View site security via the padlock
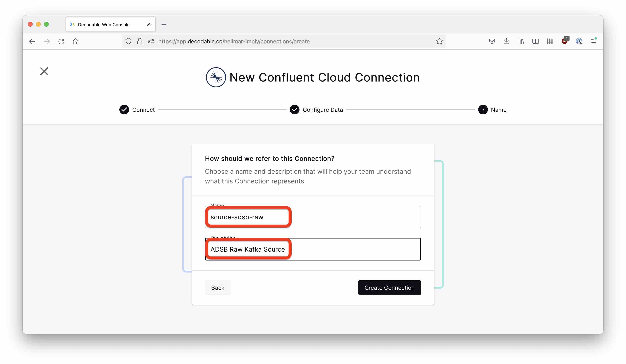This screenshot has width=626, height=364. click(x=140, y=41)
